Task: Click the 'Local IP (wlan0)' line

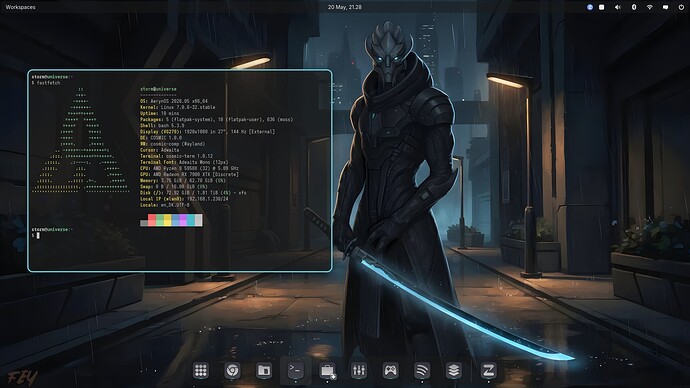Action: pos(184,199)
